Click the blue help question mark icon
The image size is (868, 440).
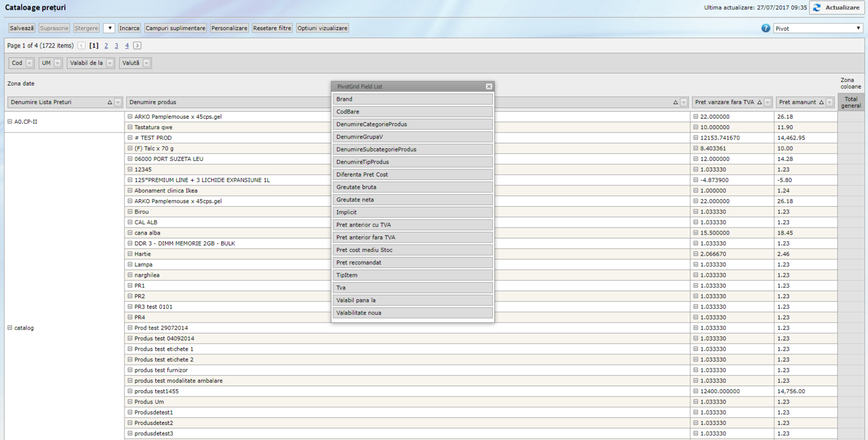[x=766, y=28]
